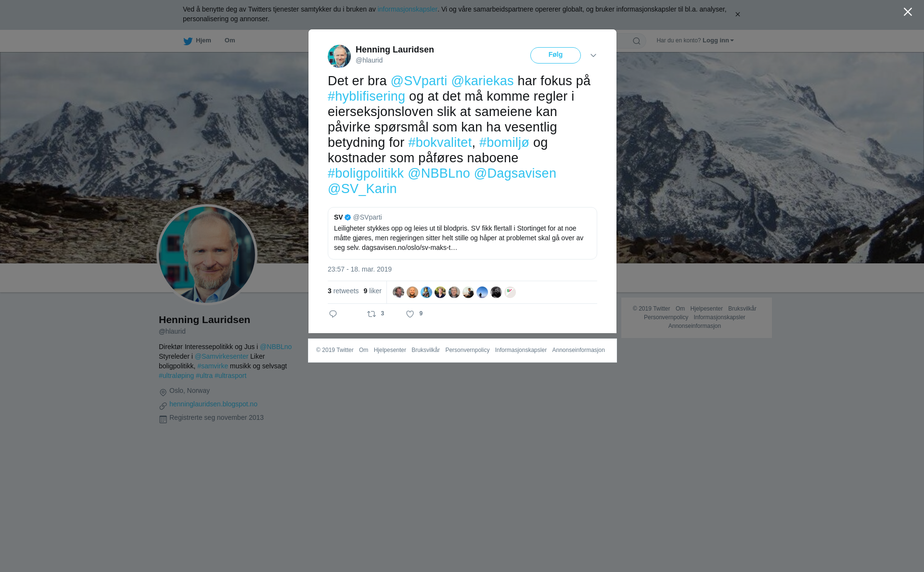The width and height of the screenshot is (924, 572).
Task: Open Personvernpolicy in modal footer
Action: 467,350
